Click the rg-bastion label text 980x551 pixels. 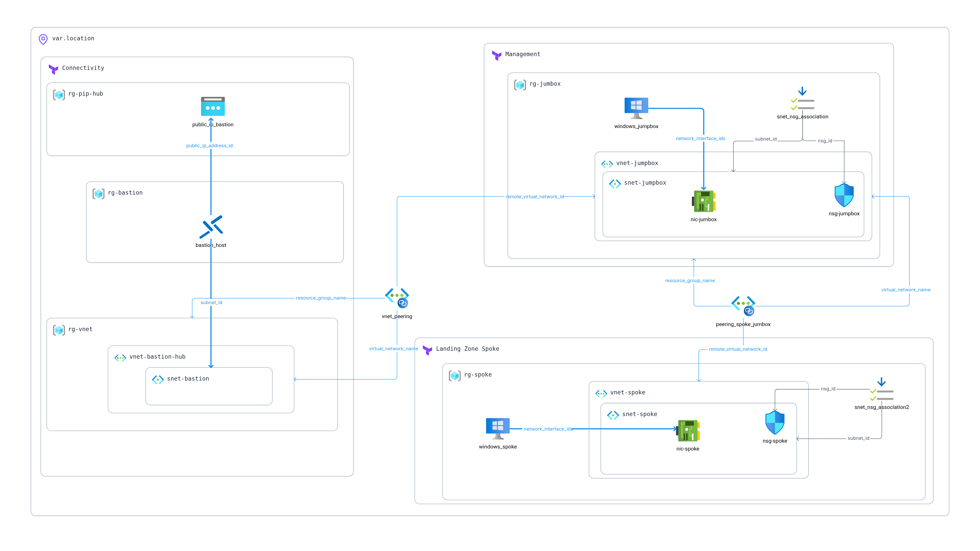point(125,193)
